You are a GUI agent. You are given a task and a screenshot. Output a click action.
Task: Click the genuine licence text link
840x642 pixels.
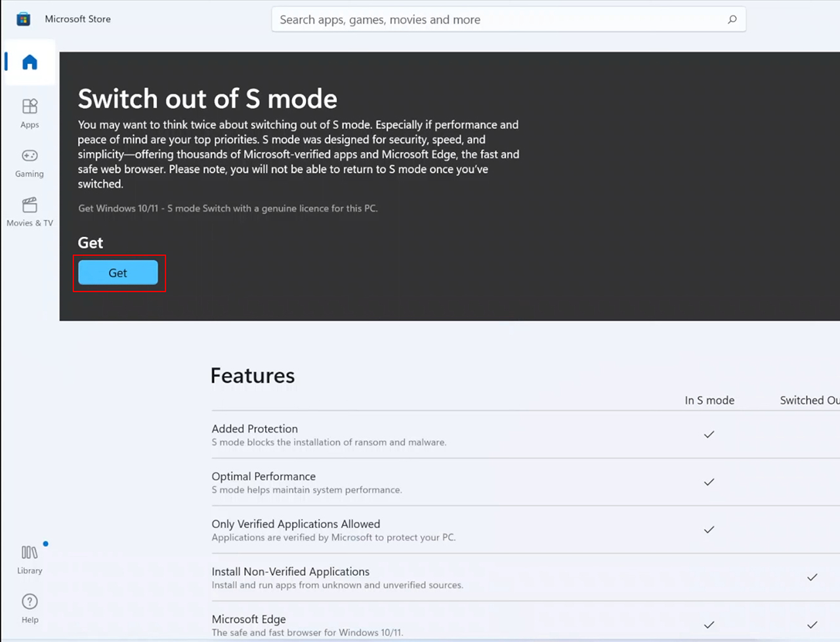228,208
